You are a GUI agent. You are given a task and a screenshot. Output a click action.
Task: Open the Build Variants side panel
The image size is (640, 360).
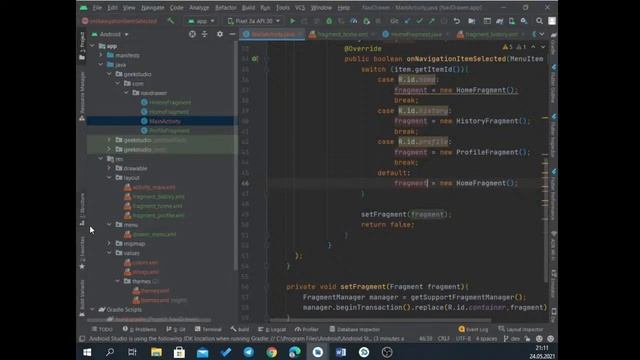82,298
